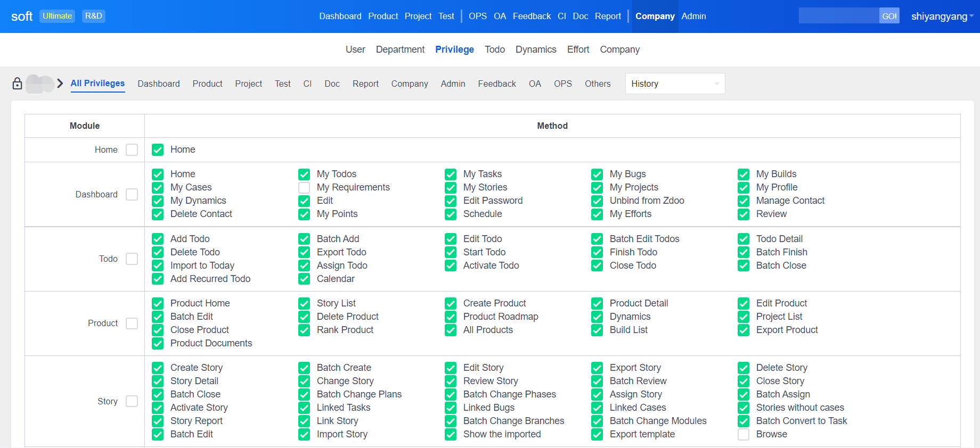The height and width of the screenshot is (448, 980).
Task: Open the Department submenu
Action: tap(400, 49)
